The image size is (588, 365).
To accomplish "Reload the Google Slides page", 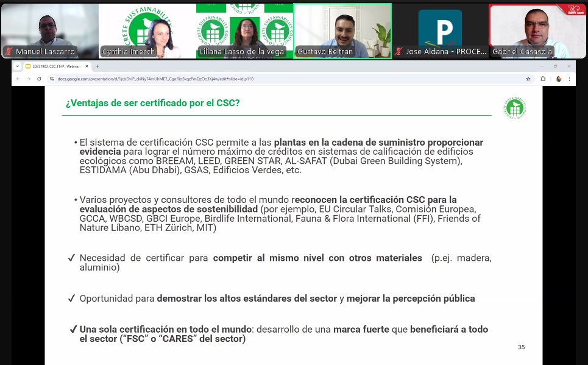I will tap(39, 79).
